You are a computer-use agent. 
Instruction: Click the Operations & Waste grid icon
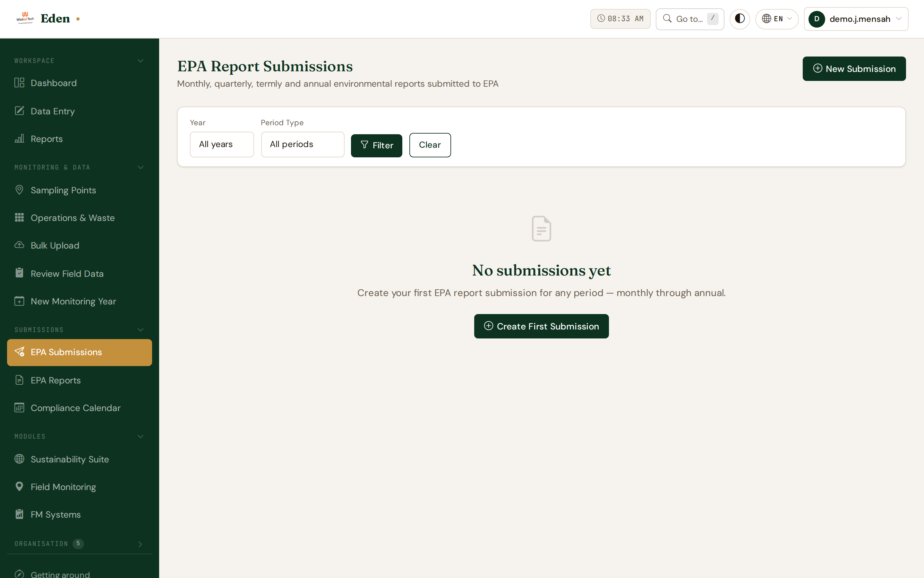point(19,217)
